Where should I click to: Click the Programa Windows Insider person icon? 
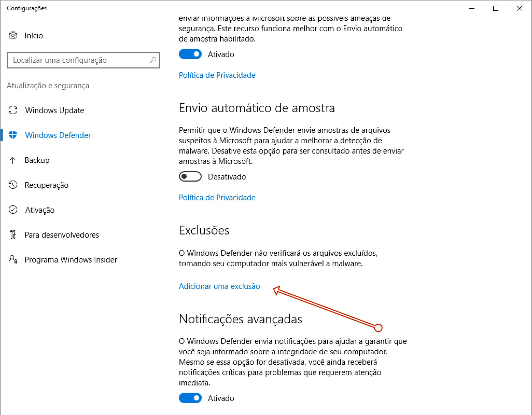click(13, 259)
